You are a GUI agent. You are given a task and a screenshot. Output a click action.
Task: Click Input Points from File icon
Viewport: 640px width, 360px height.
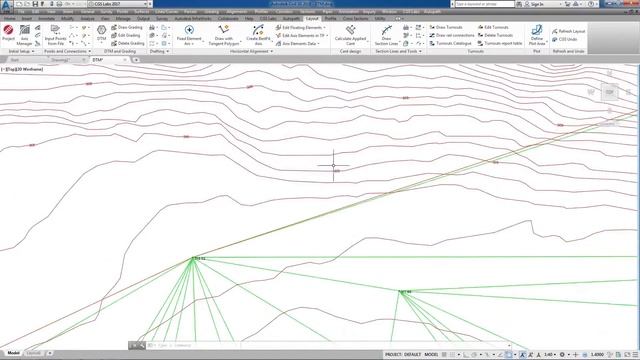pyautogui.click(x=55, y=35)
